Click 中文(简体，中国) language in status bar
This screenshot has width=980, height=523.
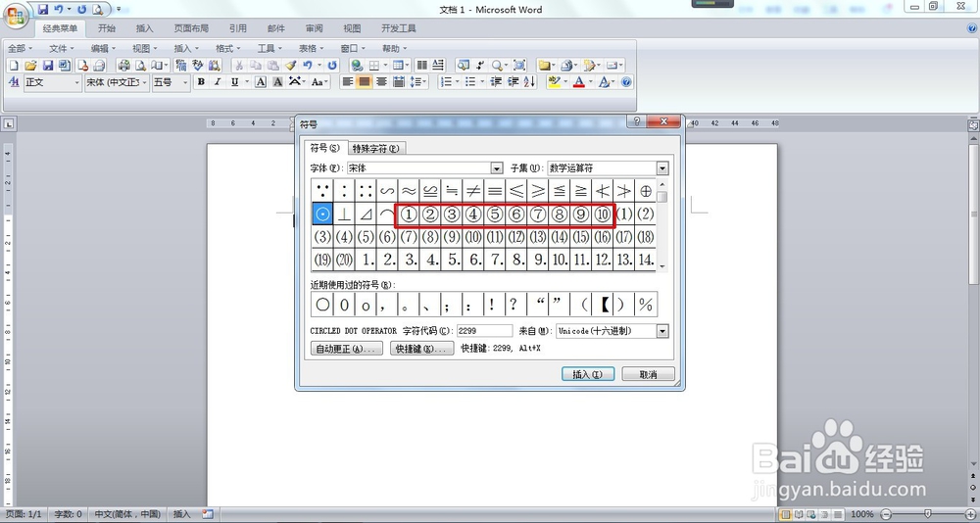coord(127,514)
